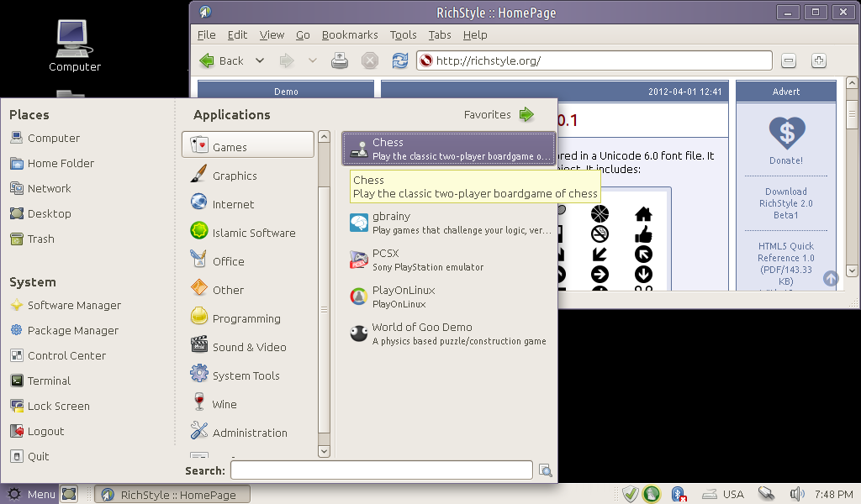Select the Office category
The width and height of the screenshot is (861, 504).
[248, 261]
